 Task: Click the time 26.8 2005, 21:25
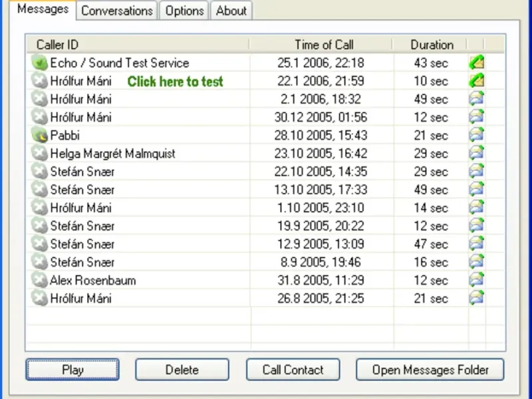[321, 298]
